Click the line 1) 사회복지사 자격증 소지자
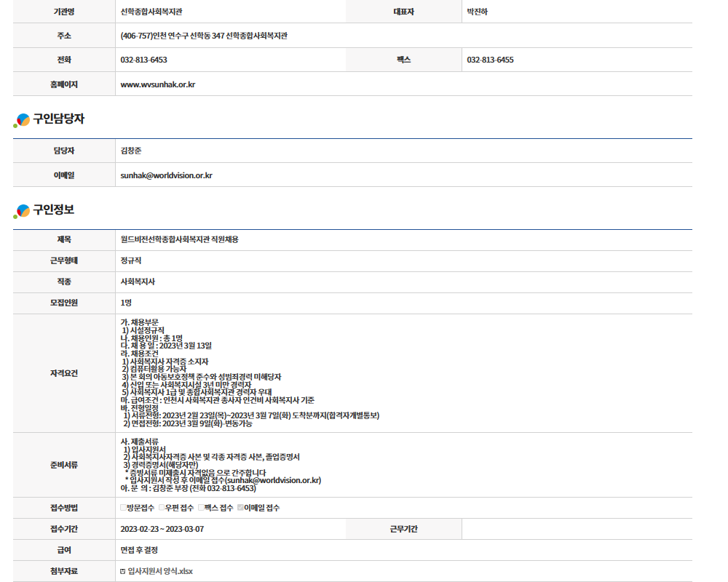The width and height of the screenshot is (728, 582). [165, 362]
